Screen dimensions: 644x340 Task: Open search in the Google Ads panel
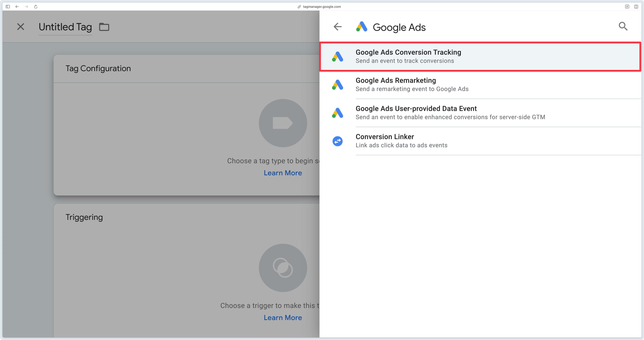(623, 26)
